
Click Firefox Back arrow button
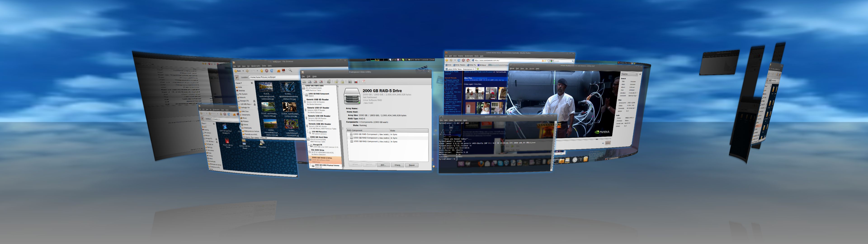(x=447, y=60)
